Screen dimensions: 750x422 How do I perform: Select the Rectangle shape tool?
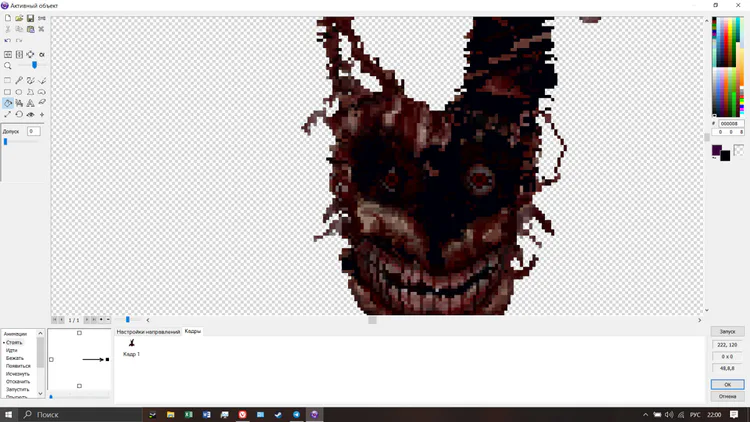pos(8,92)
